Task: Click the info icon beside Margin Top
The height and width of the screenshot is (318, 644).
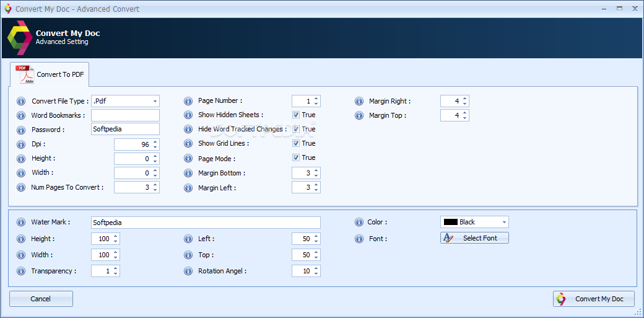Action: click(x=359, y=115)
